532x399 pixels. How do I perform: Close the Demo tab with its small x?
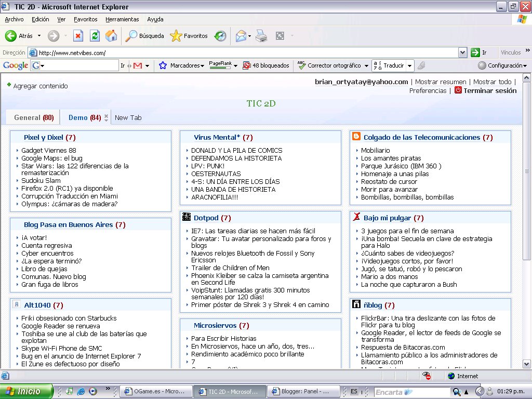106,116
